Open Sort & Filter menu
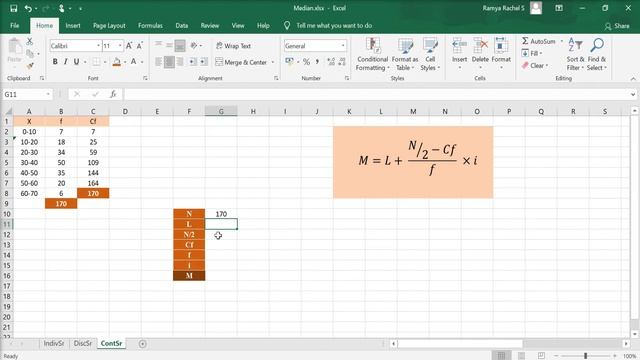 click(576, 54)
